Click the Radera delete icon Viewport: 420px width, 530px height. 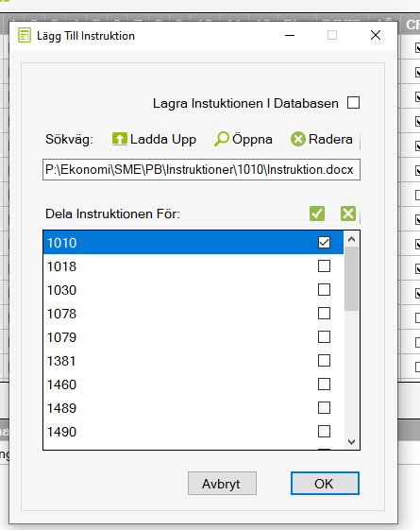pos(298,139)
